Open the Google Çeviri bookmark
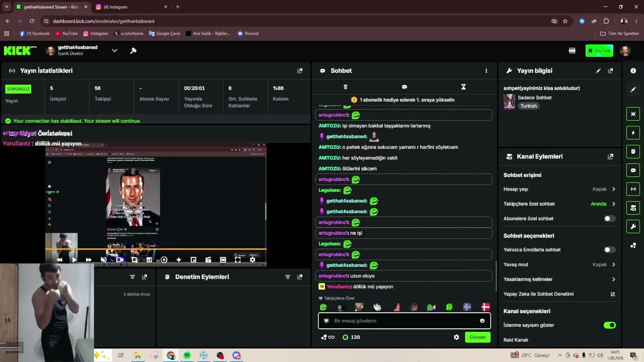644x362 pixels. pos(165,34)
